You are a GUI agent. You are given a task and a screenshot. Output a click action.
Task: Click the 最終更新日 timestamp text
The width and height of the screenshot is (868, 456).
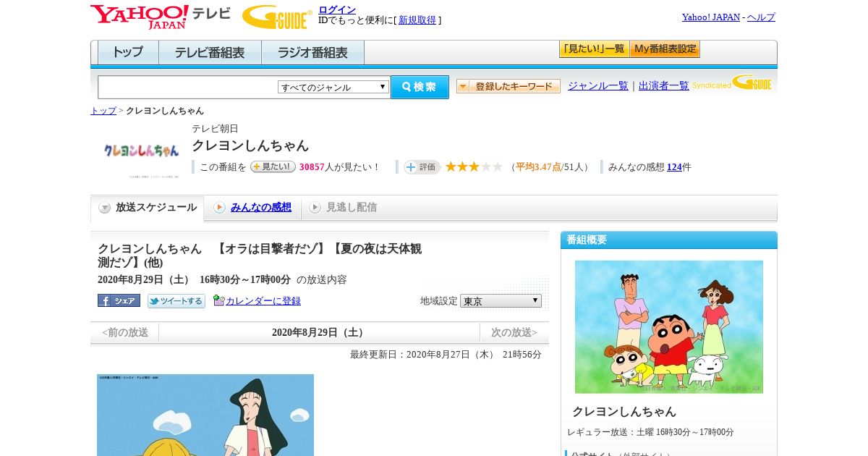446,355
